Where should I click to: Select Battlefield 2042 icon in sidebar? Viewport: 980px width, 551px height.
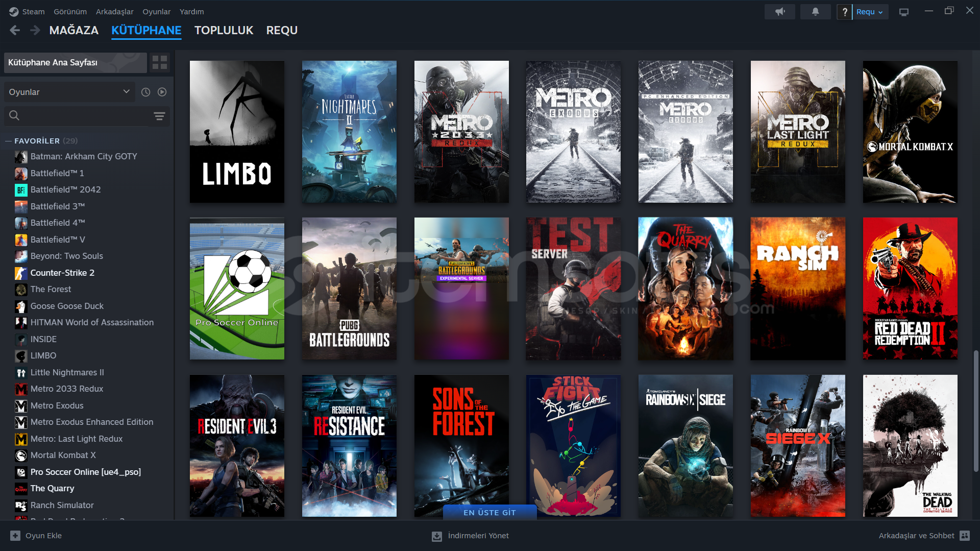tap(21, 190)
